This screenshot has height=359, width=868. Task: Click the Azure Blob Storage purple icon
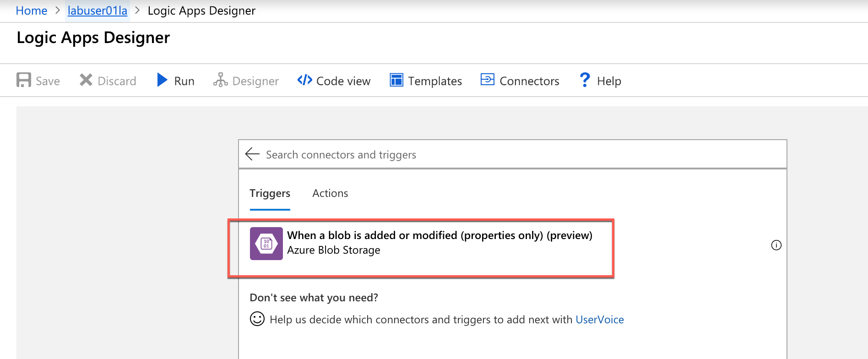tap(266, 244)
